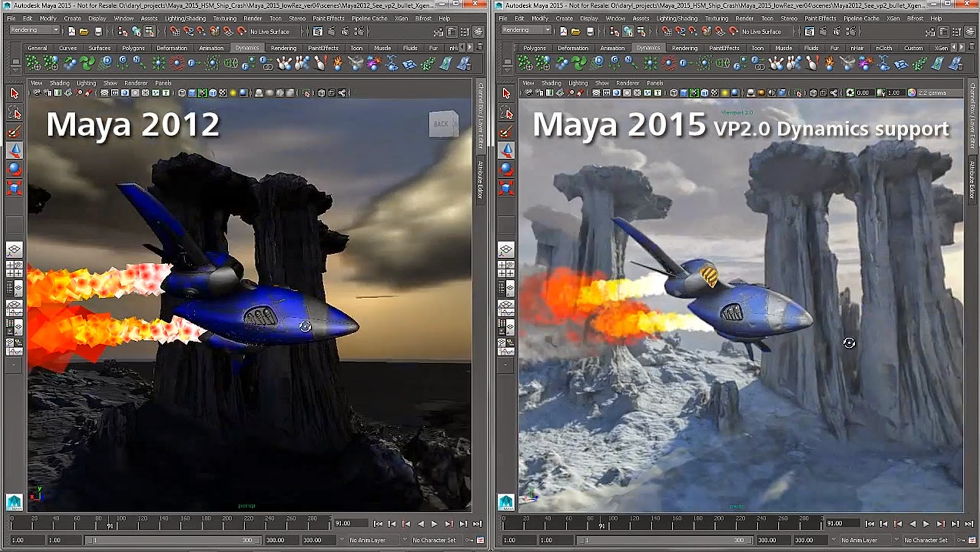Open Lighting/Shading menu in right window
Image resolution: width=980 pixels, height=552 pixels.
[x=677, y=18]
